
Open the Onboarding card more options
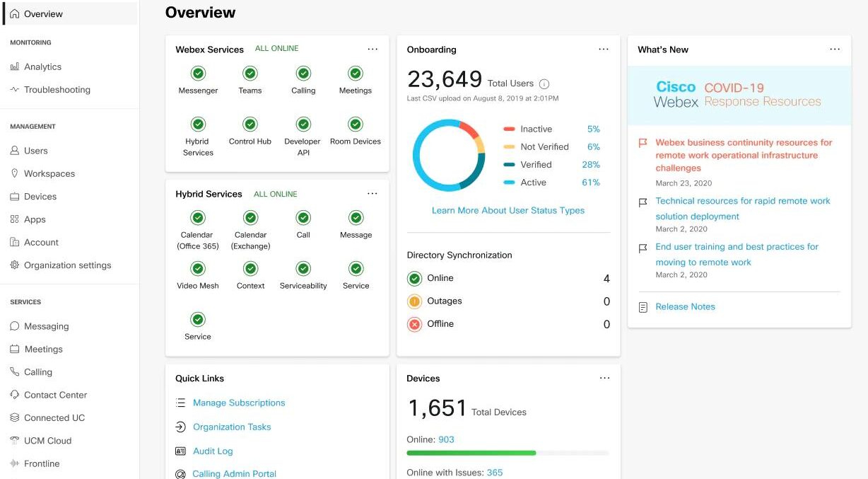pos(604,50)
